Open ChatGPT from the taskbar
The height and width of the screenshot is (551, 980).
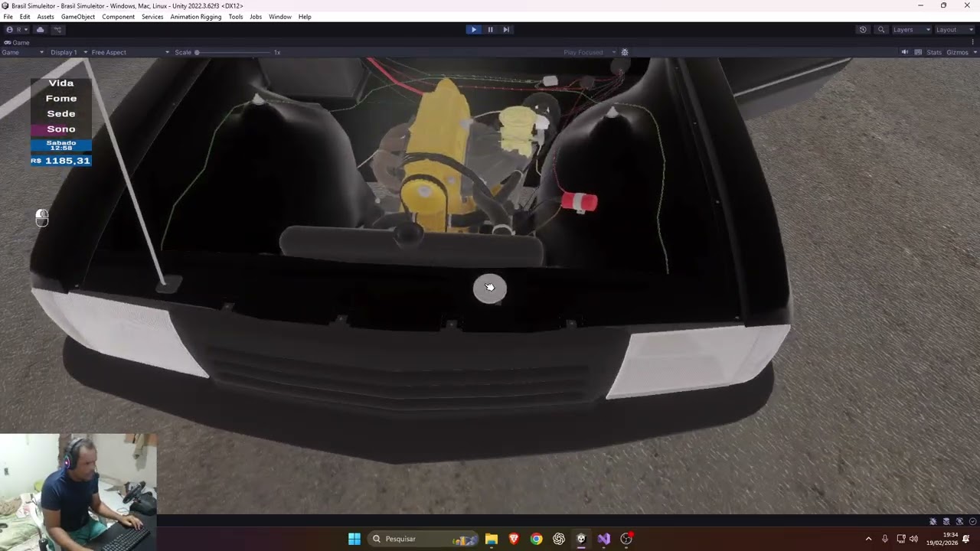click(x=559, y=539)
